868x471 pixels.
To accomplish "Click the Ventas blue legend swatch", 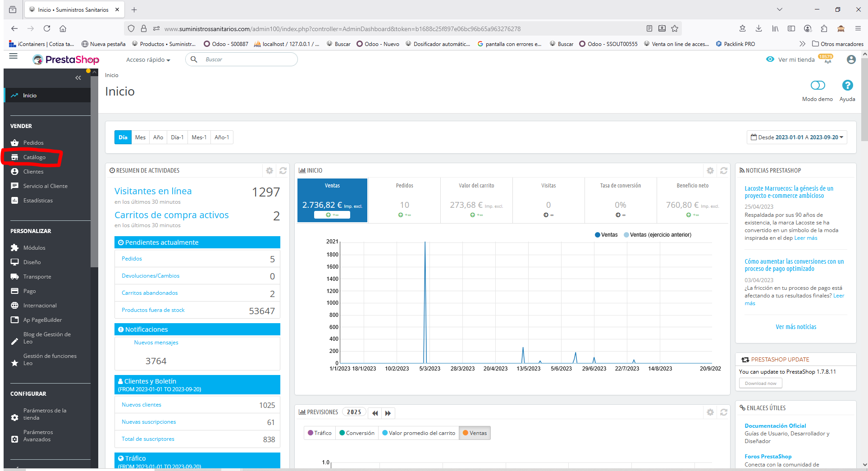I will (598, 235).
